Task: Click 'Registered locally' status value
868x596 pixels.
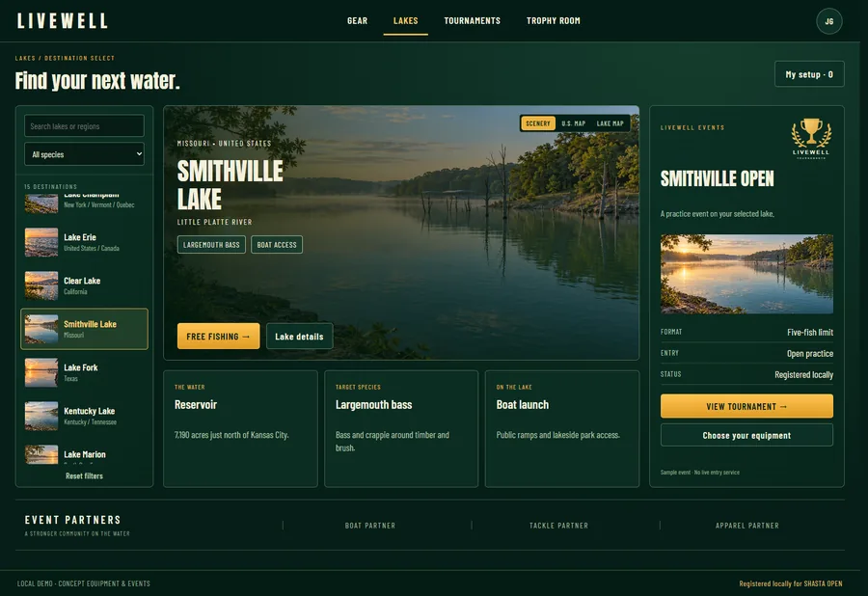Action: pyautogui.click(x=803, y=374)
